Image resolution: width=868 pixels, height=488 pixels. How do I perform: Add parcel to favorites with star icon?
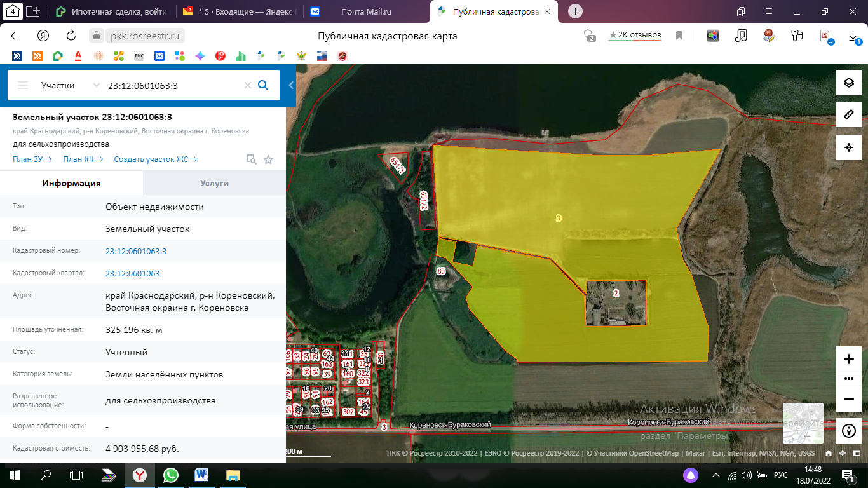coord(268,159)
